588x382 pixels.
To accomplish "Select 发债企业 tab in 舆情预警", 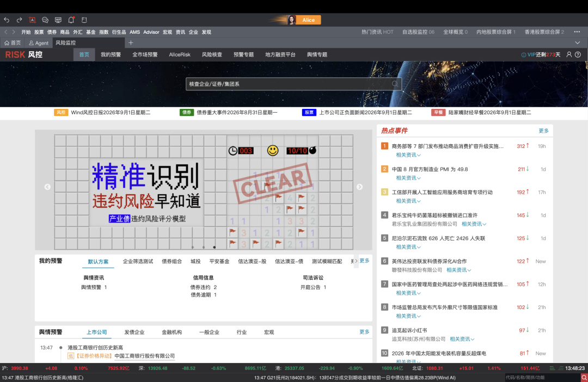I will coord(134,332).
